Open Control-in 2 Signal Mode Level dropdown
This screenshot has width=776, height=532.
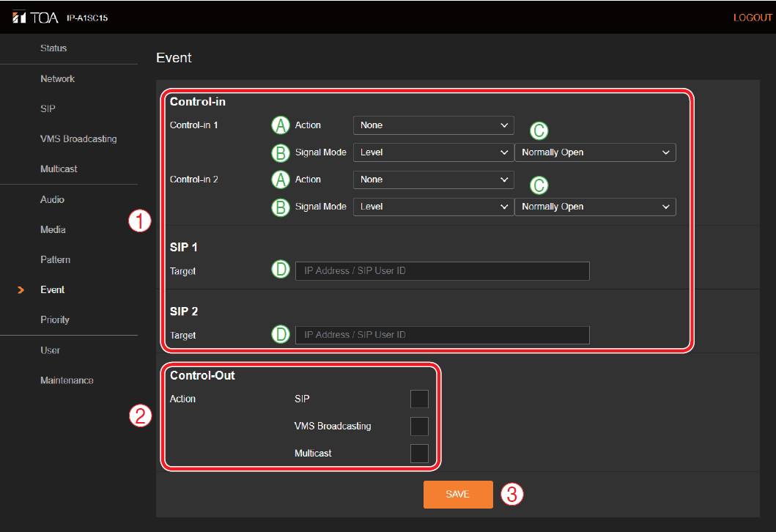click(x=434, y=207)
